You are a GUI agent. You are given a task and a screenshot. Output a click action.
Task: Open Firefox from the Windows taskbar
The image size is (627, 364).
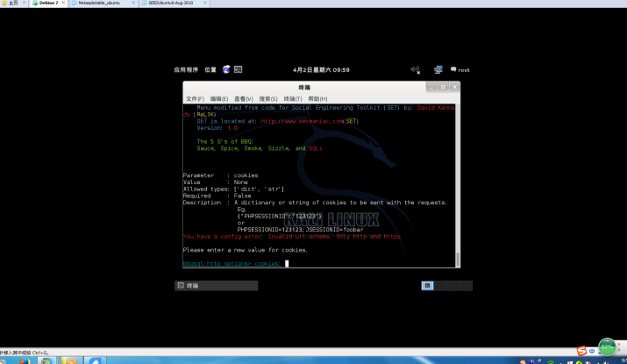tap(24, 360)
